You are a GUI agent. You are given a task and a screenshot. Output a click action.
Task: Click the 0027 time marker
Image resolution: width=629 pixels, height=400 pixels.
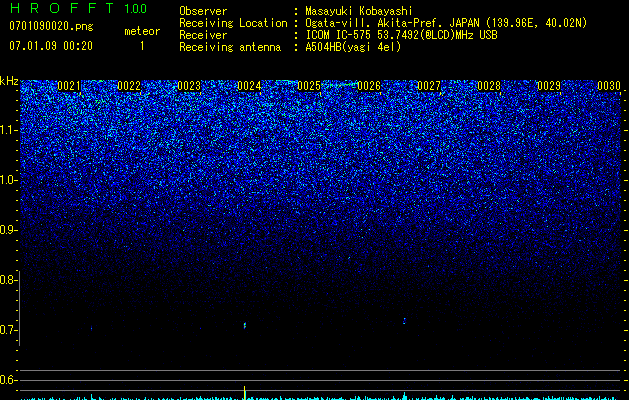(x=429, y=86)
